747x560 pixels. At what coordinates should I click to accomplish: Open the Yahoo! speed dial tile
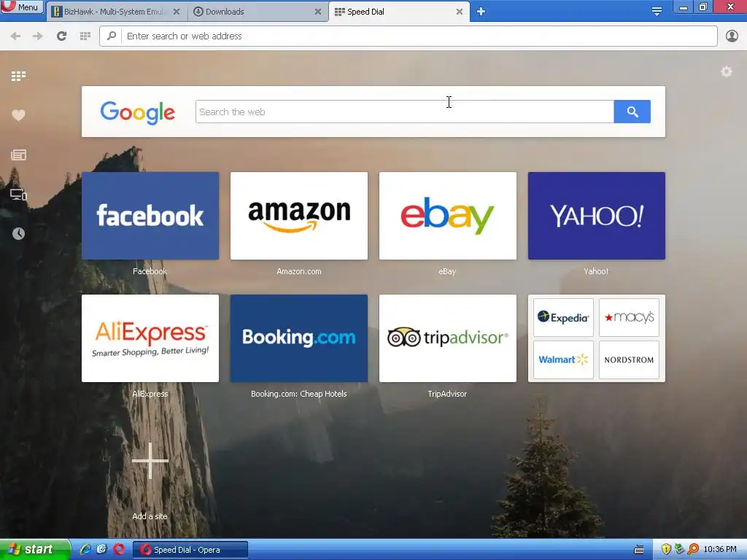[597, 216]
